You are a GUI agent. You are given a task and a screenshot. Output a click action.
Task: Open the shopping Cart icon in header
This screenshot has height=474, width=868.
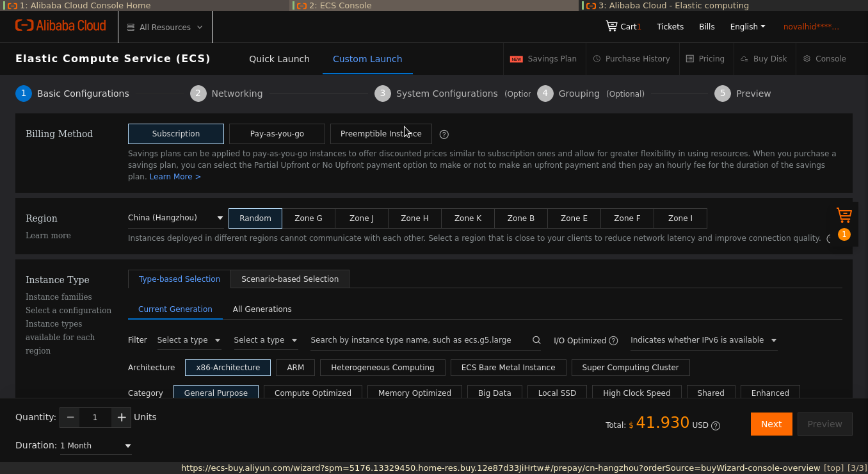click(612, 26)
